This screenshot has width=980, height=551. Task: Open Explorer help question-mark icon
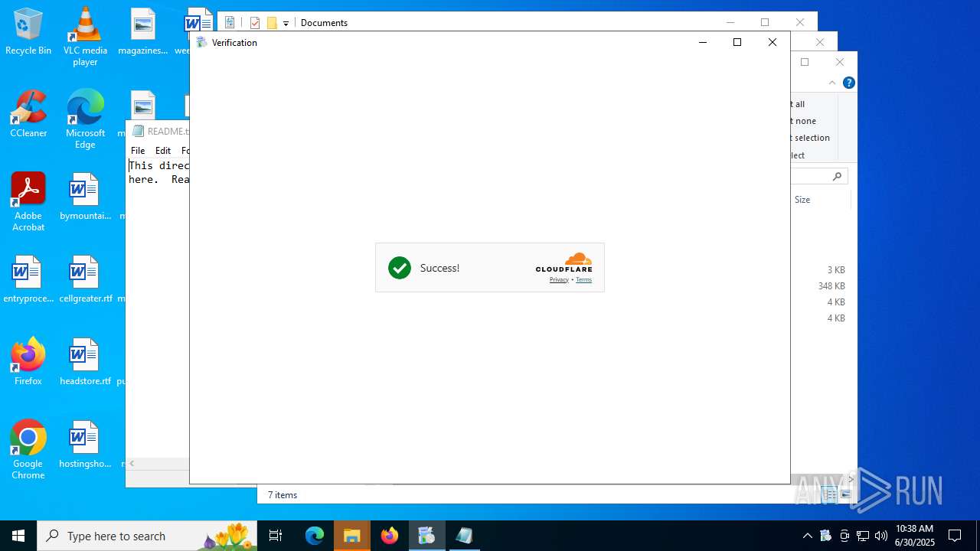848,83
